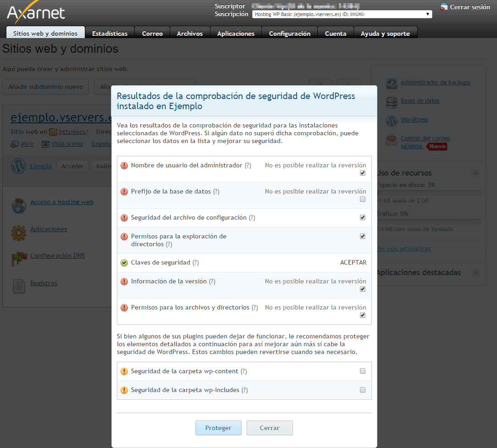497x448 pixels.
Task: Uncheck Seguridad del archivo de configuración checkbox
Action: [x=363, y=217]
